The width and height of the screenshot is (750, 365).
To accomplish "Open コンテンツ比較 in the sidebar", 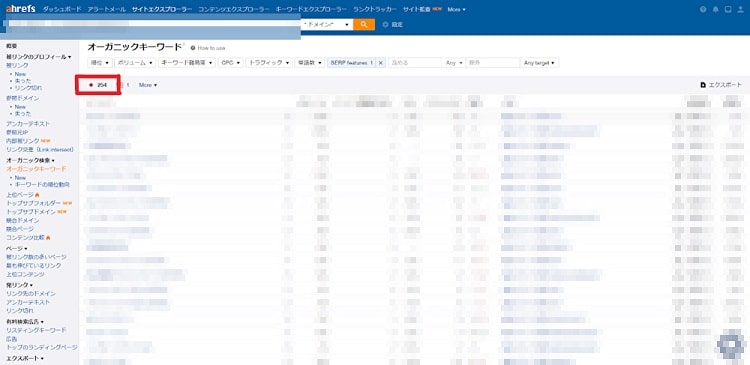I will pos(25,238).
